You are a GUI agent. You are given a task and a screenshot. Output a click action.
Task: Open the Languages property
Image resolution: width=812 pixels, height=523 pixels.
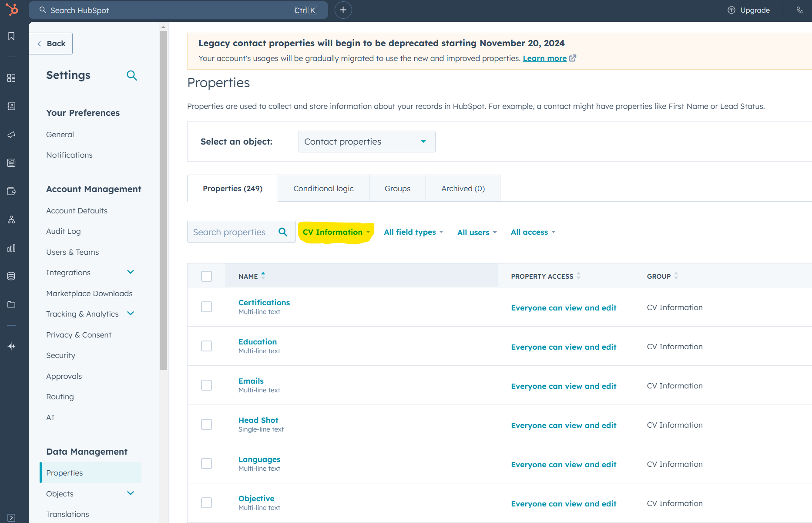[259, 459]
